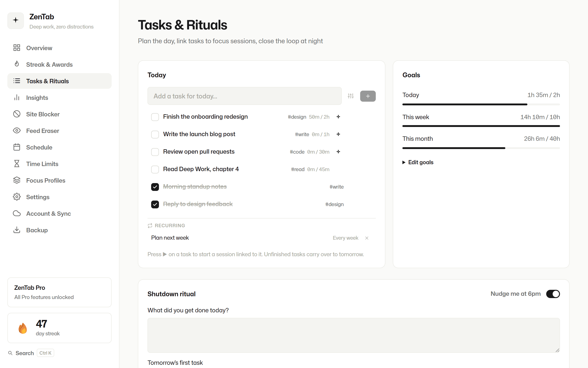
Task: Focus the Add a task for today field
Action: 244,96
